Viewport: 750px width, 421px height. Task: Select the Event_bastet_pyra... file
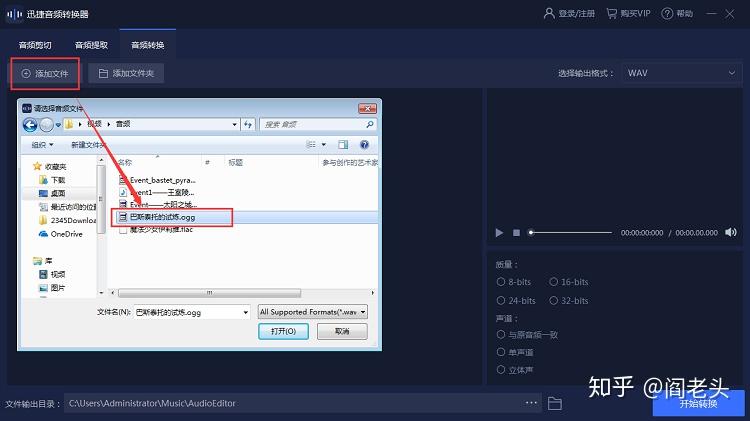157,180
